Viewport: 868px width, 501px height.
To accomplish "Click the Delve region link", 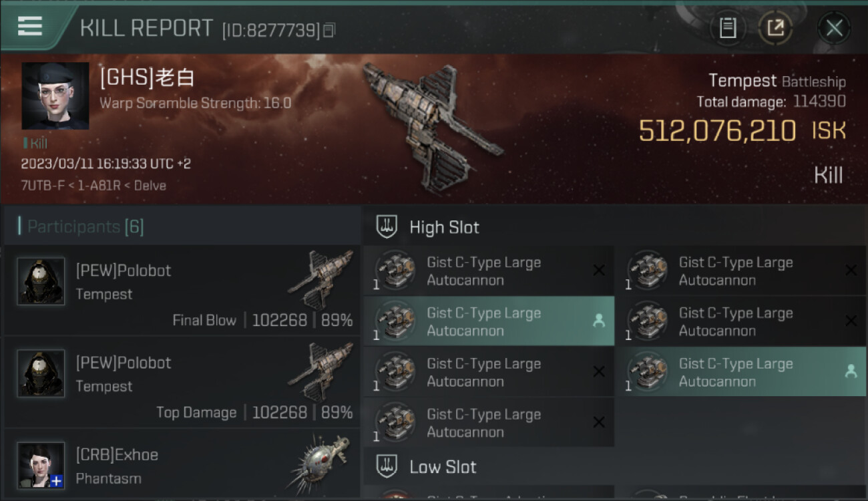I will click(x=150, y=185).
